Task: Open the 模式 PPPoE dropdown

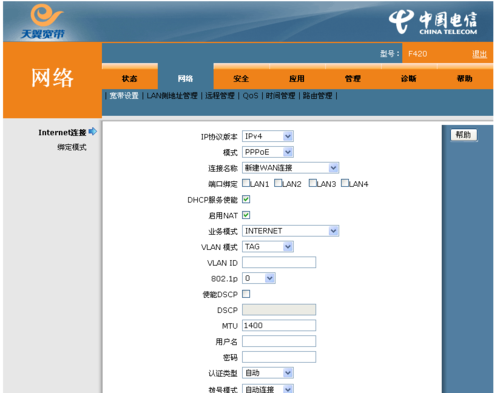Action: point(268,152)
